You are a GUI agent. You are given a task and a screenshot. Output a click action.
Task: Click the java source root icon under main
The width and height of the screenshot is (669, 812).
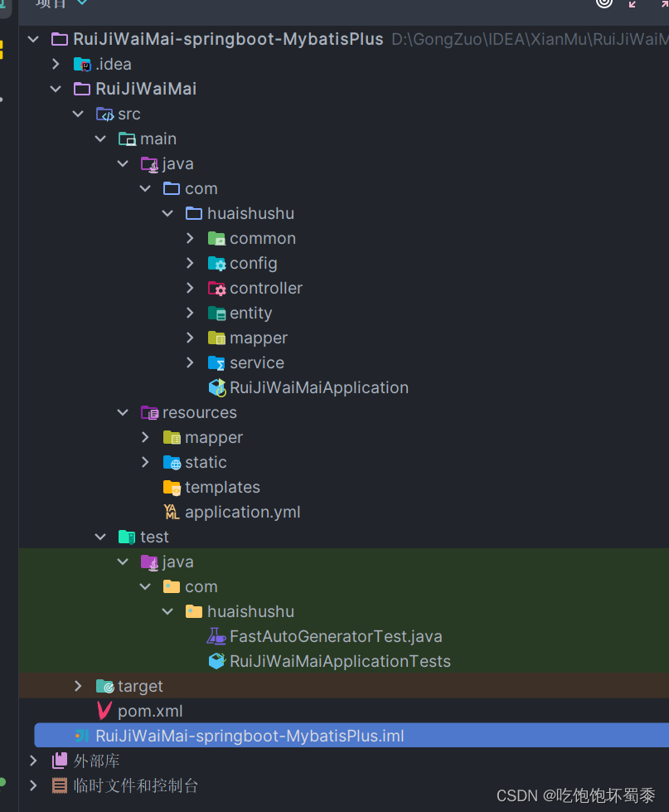[x=149, y=164]
